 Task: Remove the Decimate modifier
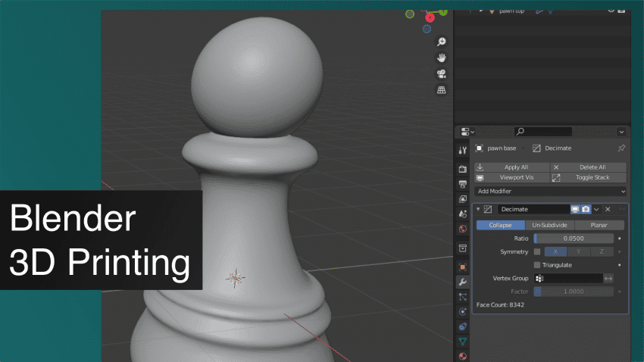pos(608,209)
